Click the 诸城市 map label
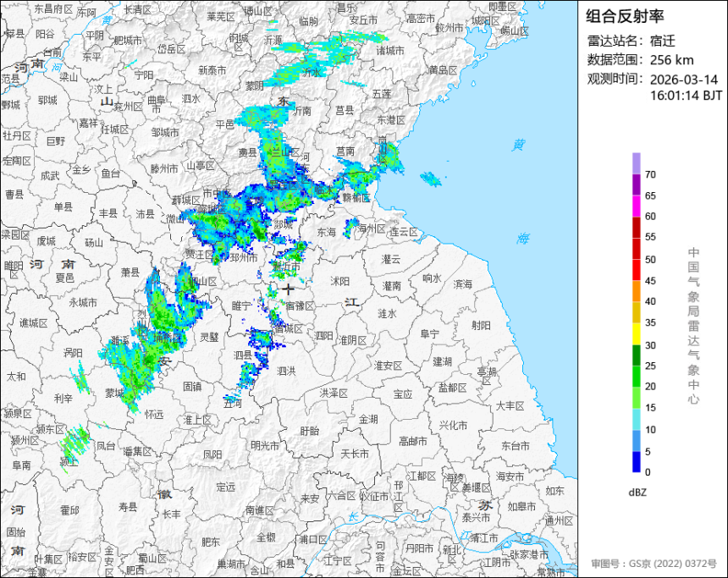 point(390,50)
